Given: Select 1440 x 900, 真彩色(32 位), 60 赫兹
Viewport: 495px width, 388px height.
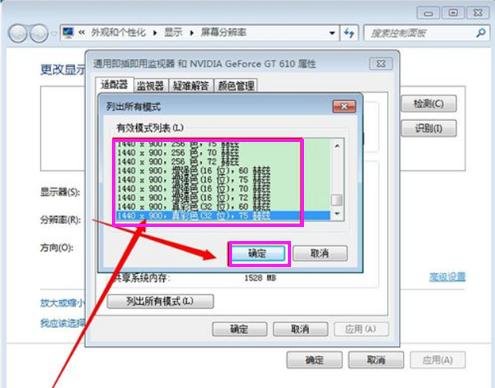Looking at the screenshot, I should 222,207.
